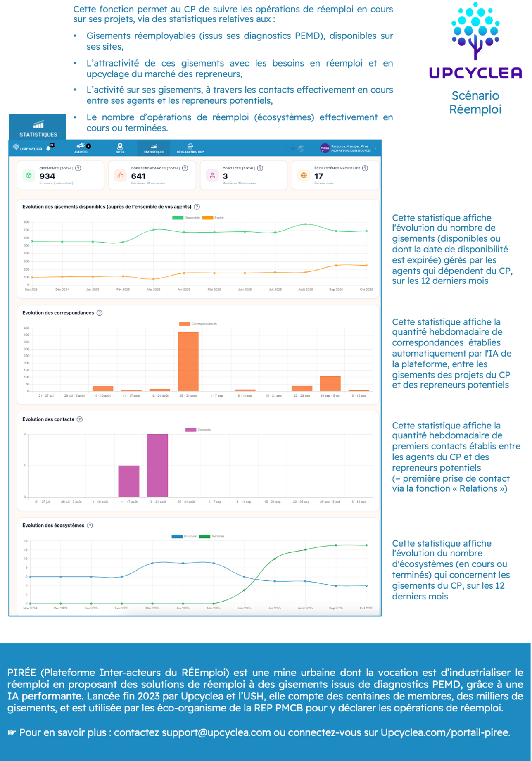This screenshot has height=761, width=532.
Task: Click the Écosystèmes natifs liés value 17
Action: (319, 176)
